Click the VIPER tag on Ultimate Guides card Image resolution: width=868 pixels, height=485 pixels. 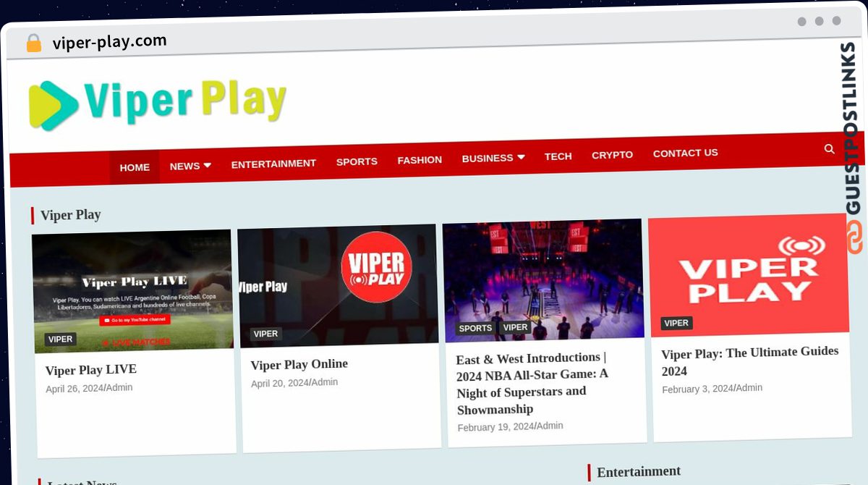tap(676, 323)
